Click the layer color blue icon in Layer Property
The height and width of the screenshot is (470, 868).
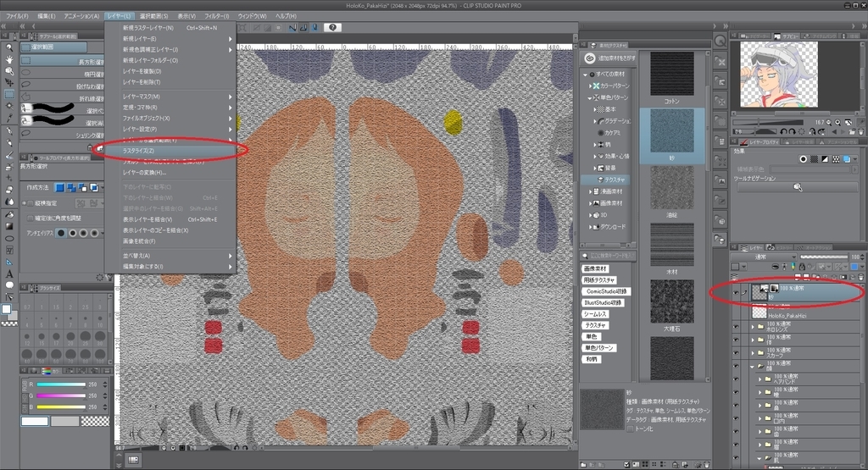847,158
